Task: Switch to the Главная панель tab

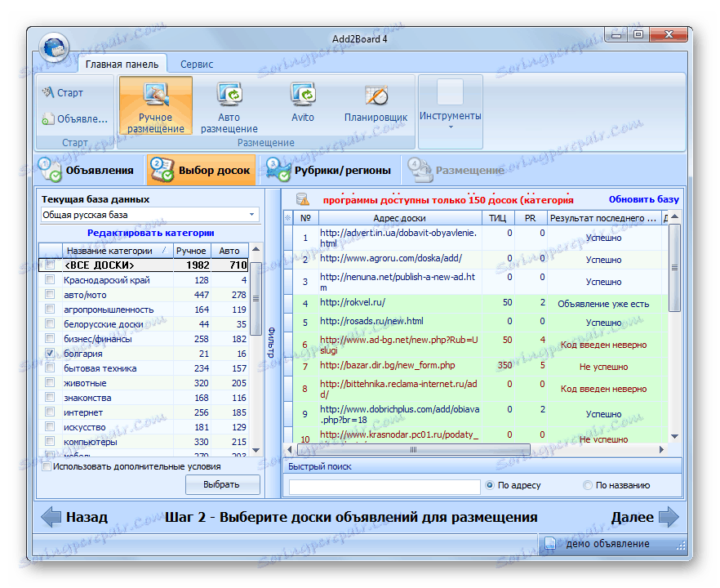Action: [122, 64]
